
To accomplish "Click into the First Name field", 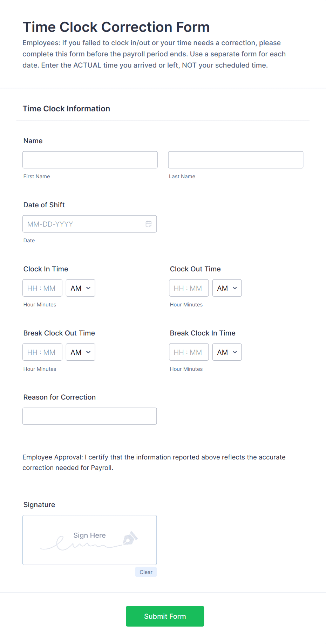I will point(90,160).
